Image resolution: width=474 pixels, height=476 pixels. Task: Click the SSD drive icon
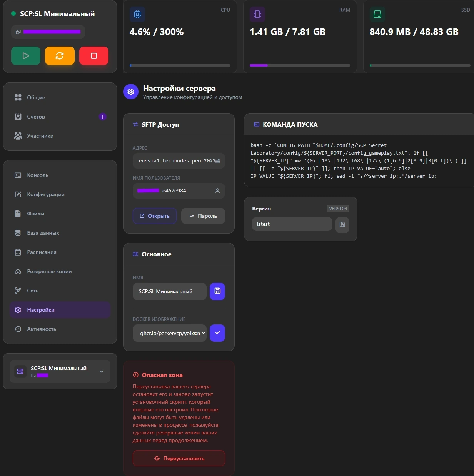point(377,14)
